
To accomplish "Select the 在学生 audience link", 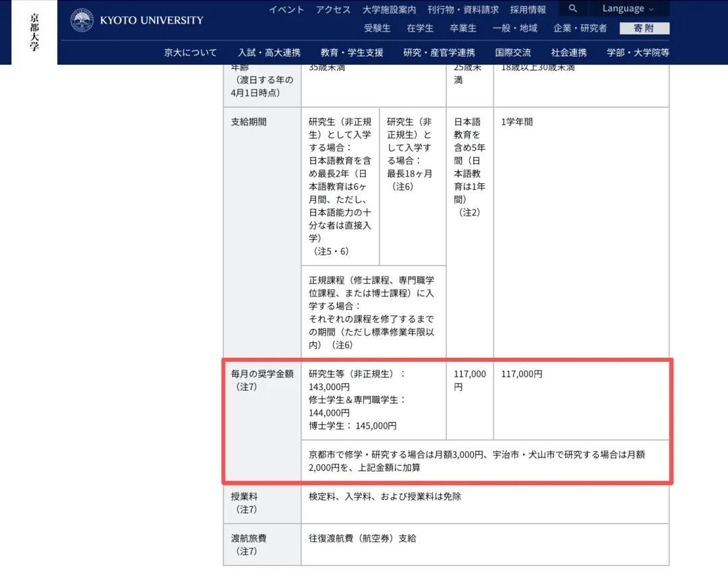I will pos(420,28).
